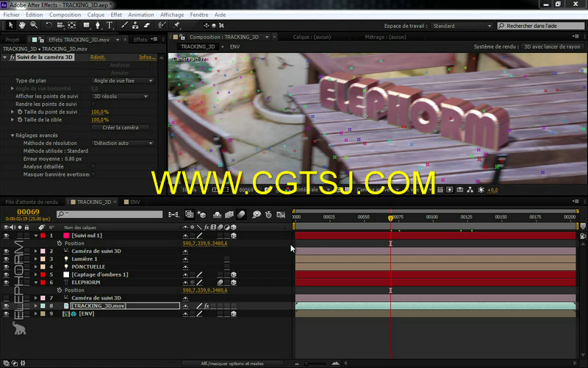This screenshot has height=368, width=588.
Task: Toggle live update button in timeline
Action: (x=190, y=214)
